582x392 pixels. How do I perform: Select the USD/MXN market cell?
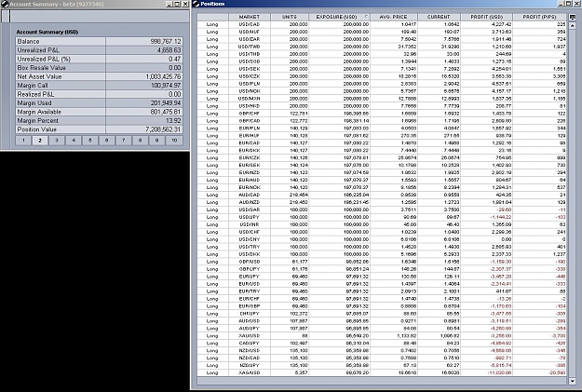point(250,99)
